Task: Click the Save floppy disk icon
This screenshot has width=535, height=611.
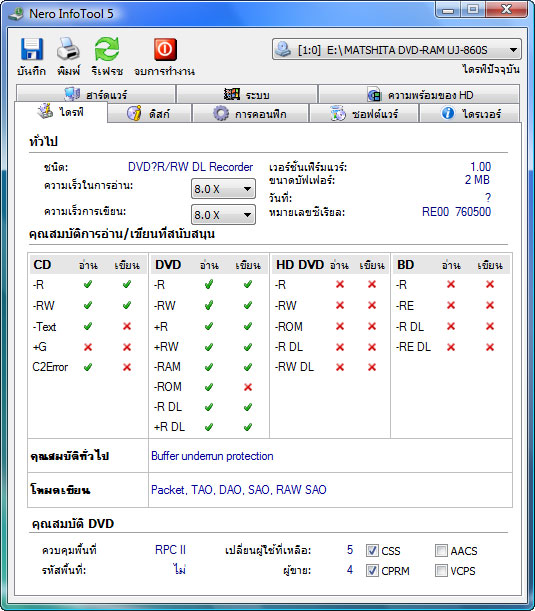Action: (31, 49)
